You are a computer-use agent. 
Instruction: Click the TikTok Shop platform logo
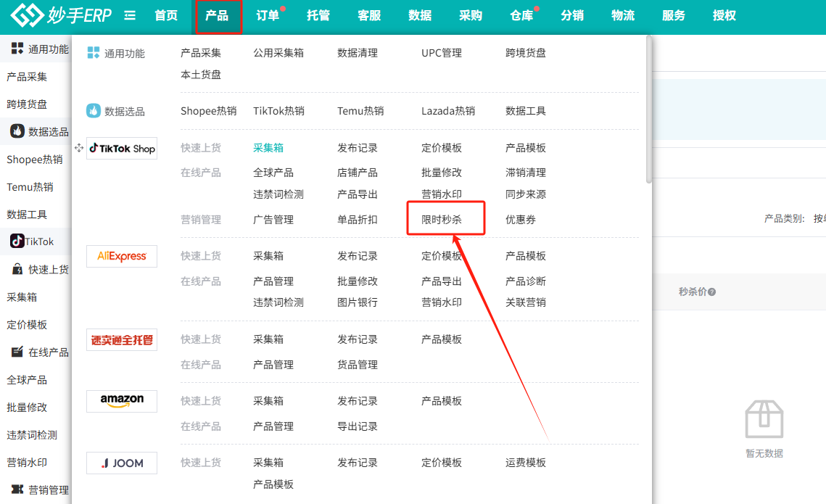122,149
